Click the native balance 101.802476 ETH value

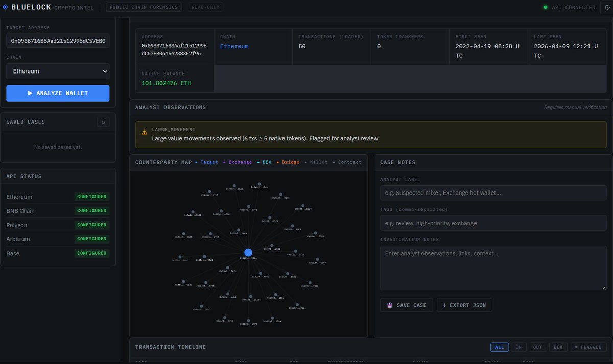point(166,83)
